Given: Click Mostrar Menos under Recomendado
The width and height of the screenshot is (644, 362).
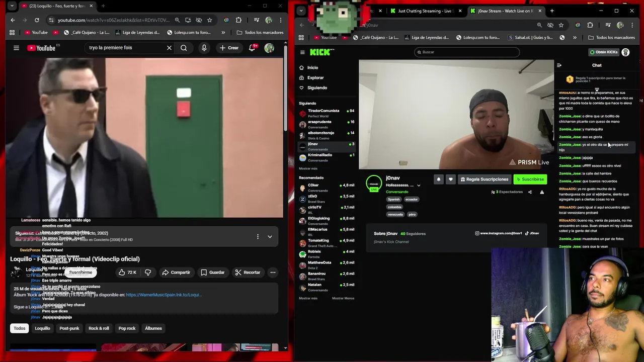Looking at the screenshot, I should click(343, 298).
